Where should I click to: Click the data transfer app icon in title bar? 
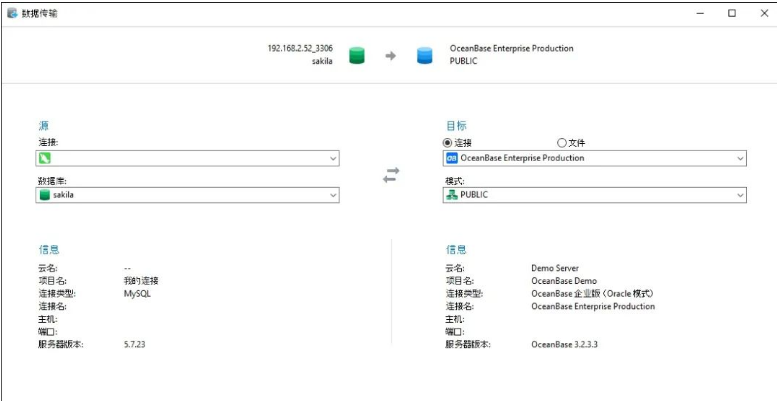(12, 13)
